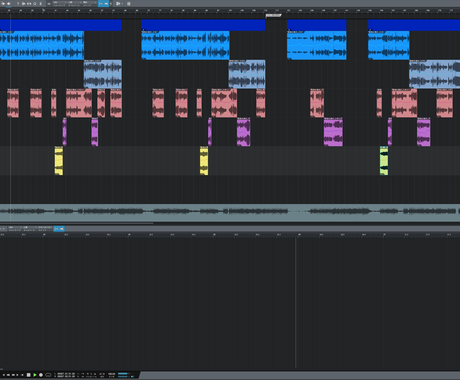Click the main time display in the transport
This screenshot has width=460, height=380.
66,374
